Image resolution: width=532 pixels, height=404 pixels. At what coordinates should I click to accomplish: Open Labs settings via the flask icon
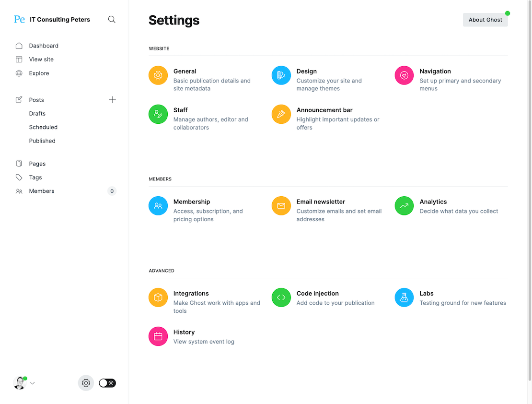[404, 297]
